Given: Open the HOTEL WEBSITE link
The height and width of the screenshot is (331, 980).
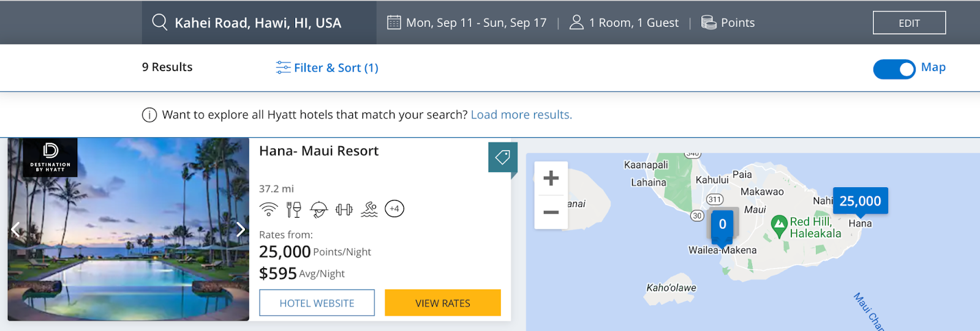Looking at the screenshot, I should [317, 303].
